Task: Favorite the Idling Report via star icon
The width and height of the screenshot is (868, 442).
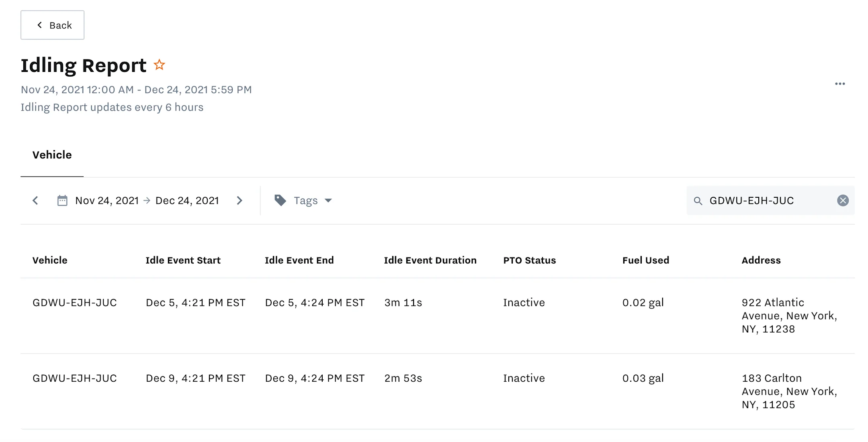Action: (159, 64)
